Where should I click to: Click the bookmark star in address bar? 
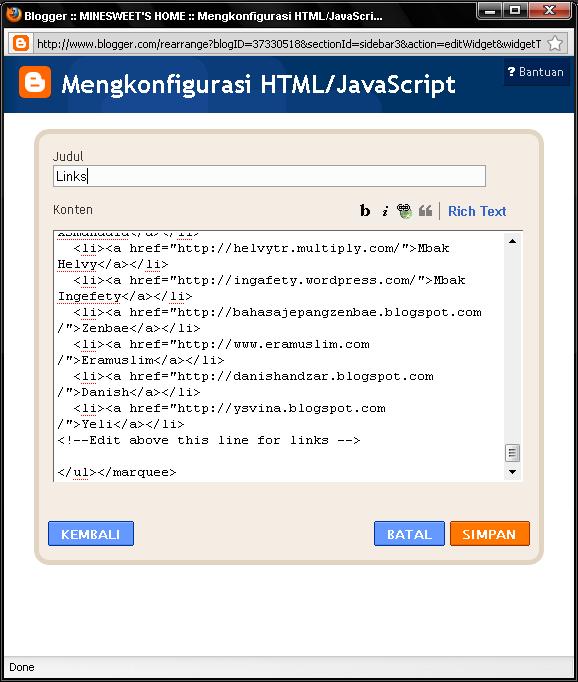[x=555, y=43]
